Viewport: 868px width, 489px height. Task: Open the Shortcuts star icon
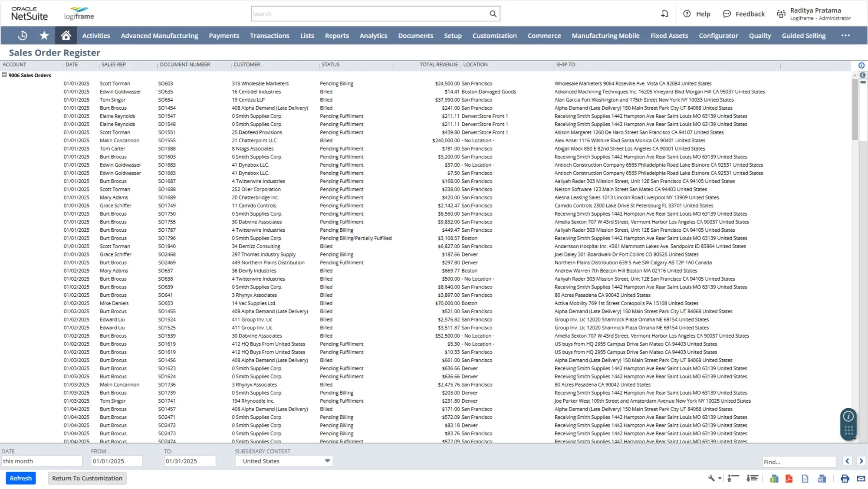coord(44,35)
